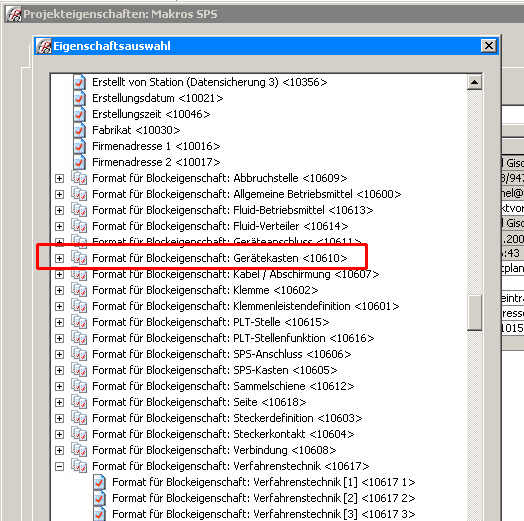Viewport: 524px width, 521px height.
Task: Click the Fluid-Betriebsmittel <10613> group icon
Action: coord(79,210)
